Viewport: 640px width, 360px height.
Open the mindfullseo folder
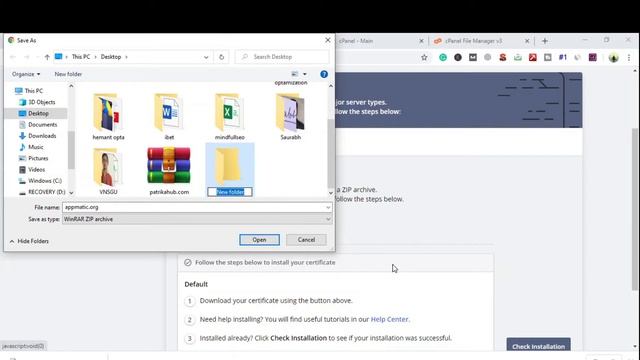229,117
